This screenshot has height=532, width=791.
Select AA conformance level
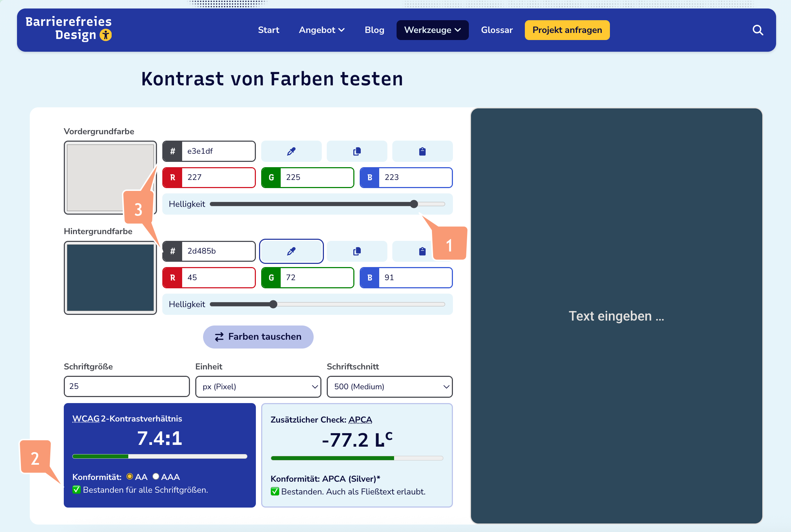pyautogui.click(x=130, y=476)
